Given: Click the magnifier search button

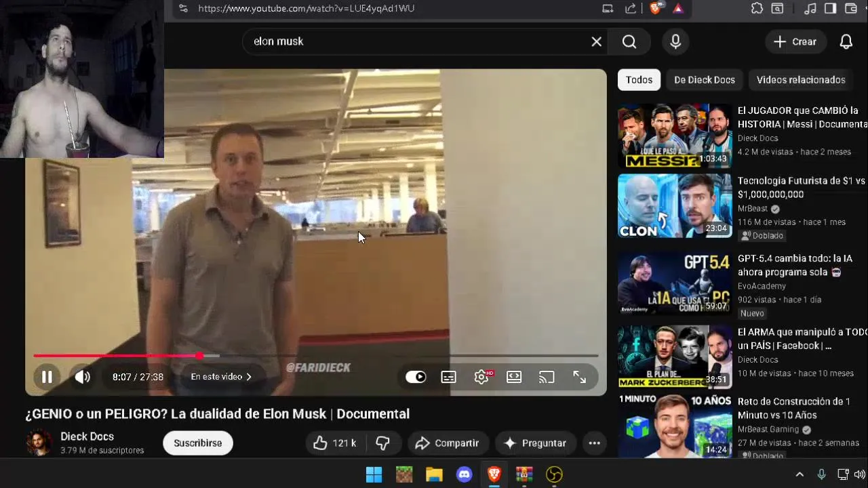Looking at the screenshot, I should tap(629, 42).
